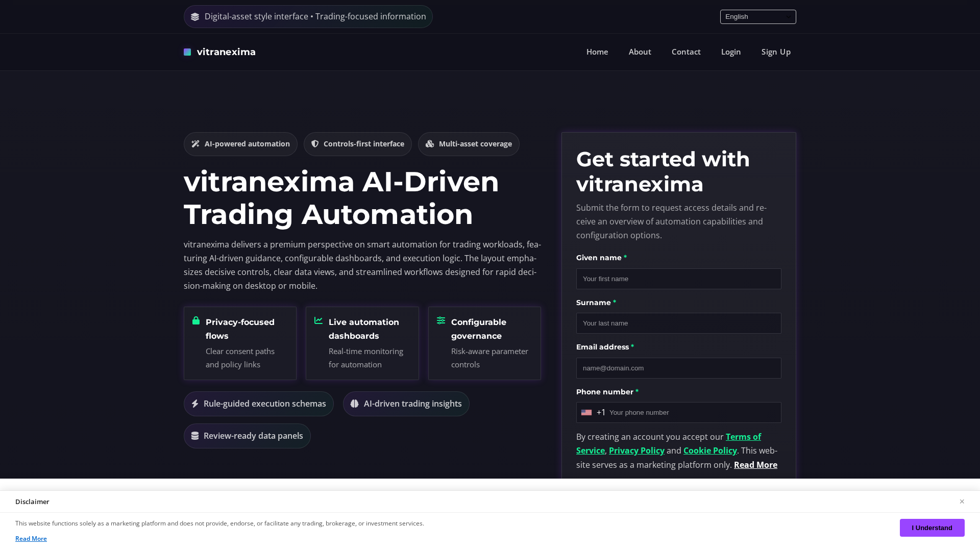This screenshot has height=551, width=980.
Task: Click the Configurable governance card heading
Action: pos(479,329)
